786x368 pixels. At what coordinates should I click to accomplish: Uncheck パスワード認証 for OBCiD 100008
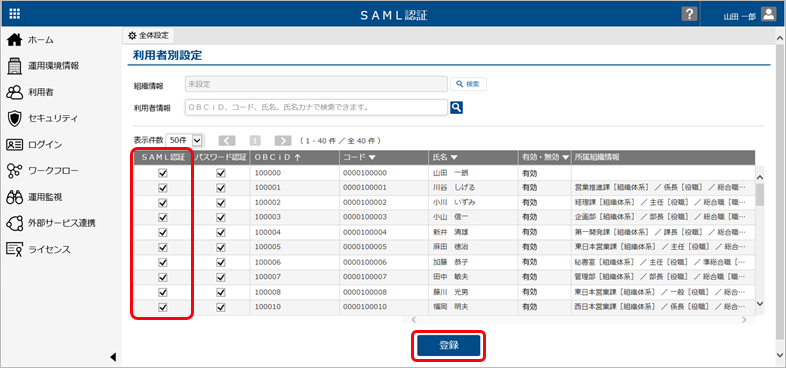221,292
